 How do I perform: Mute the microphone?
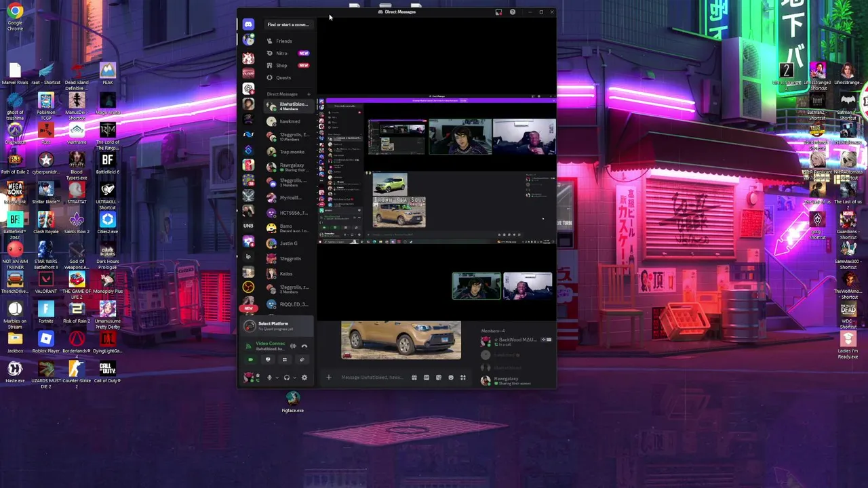click(269, 378)
